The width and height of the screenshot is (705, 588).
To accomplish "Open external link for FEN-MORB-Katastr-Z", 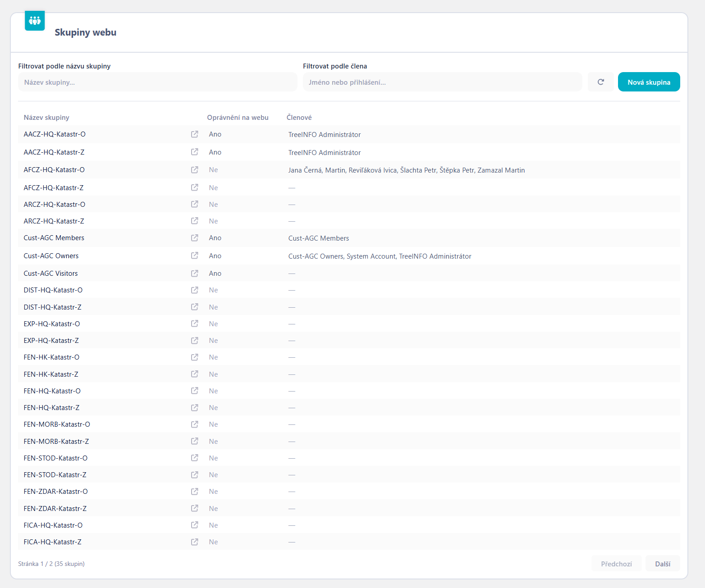I will tap(195, 441).
